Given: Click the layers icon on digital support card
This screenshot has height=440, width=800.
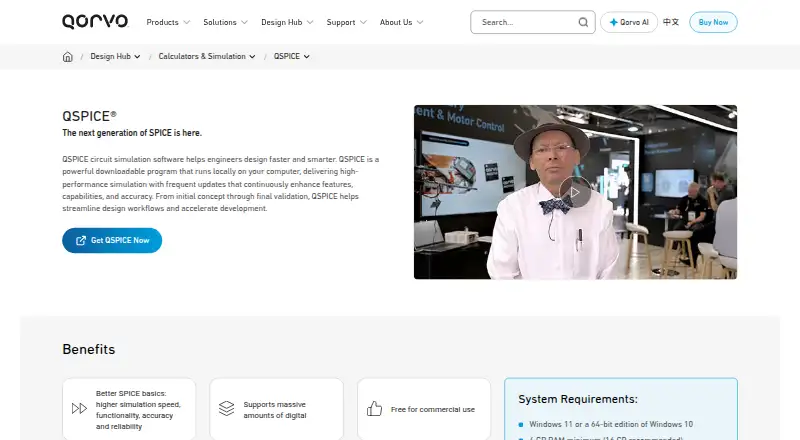Looking at the screenshot, I should click(x=227, y=408).
